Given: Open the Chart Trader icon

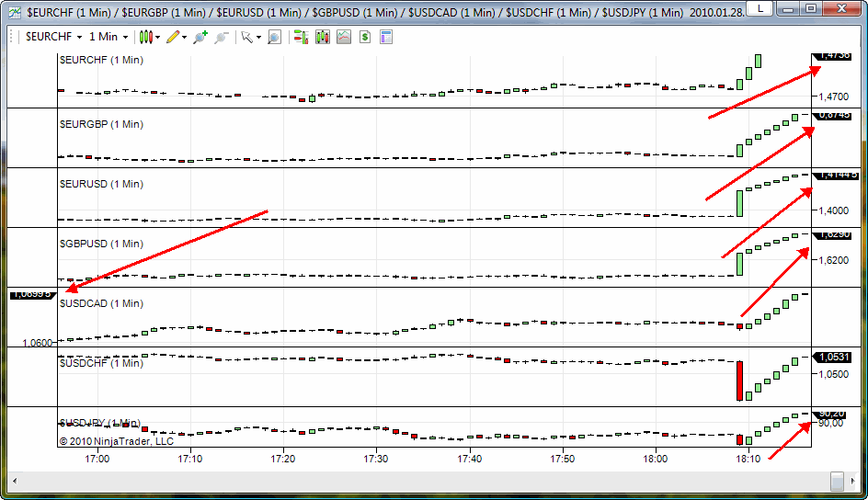Looking at the screenshot, I should [301, 37].
